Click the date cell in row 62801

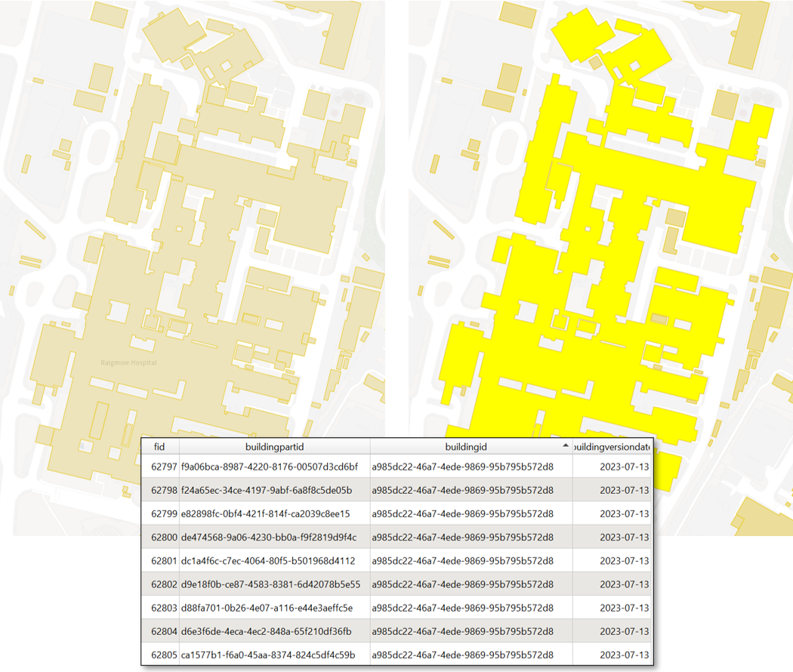624,560
